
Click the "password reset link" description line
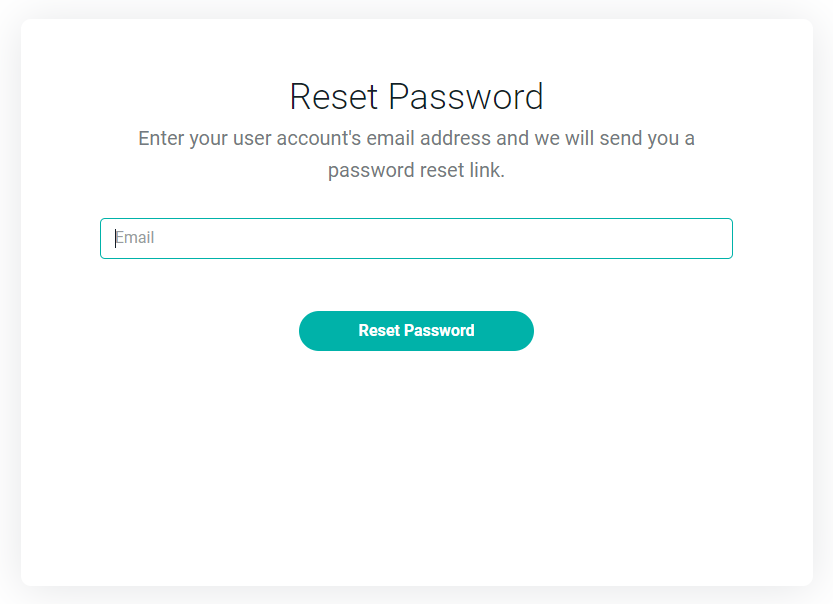point(416,170)
